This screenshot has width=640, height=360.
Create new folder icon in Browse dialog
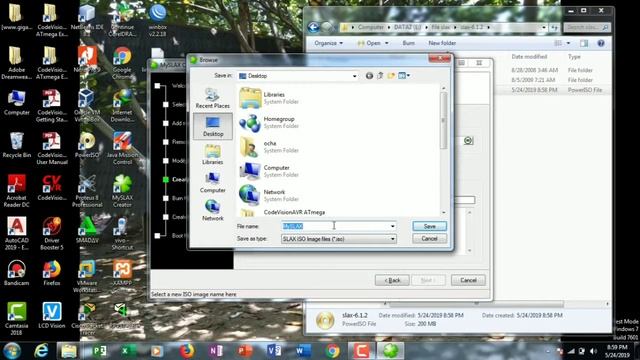point(391,76)
